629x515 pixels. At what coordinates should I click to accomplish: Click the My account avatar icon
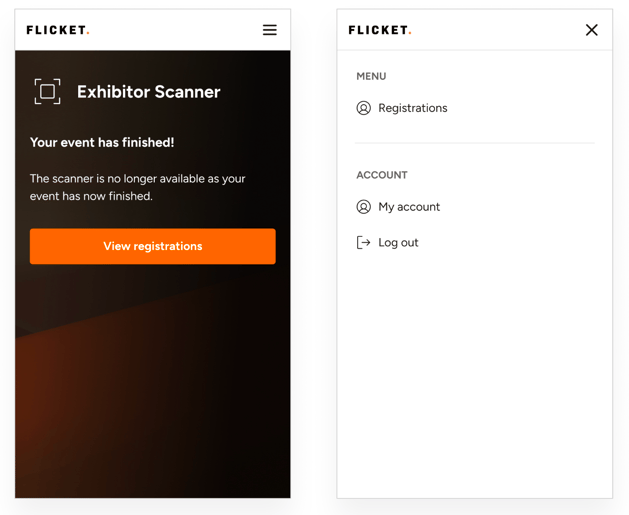tap(363, 207)
